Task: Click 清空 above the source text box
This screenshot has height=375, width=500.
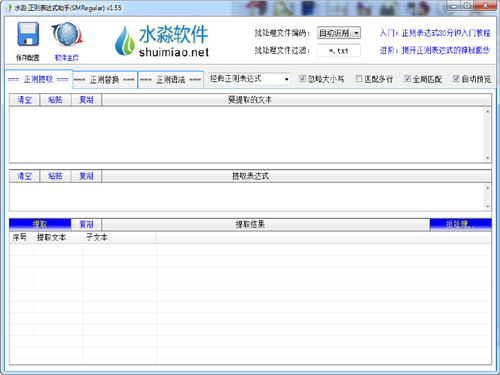Action: (x=24, y=100)
